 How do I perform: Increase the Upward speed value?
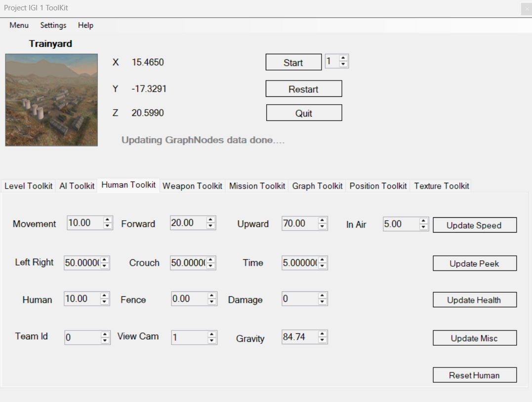point(323,220)
